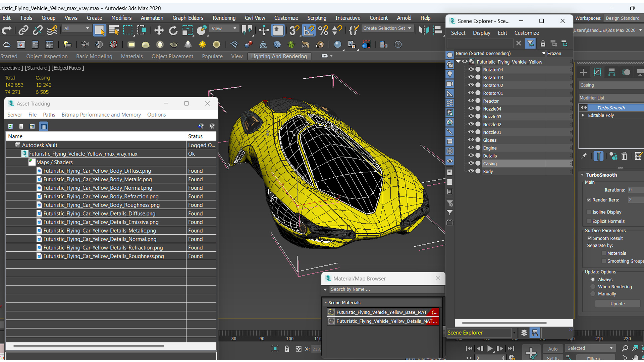
Task: Open the Graph Editors menu
Action: pos(188,18)
